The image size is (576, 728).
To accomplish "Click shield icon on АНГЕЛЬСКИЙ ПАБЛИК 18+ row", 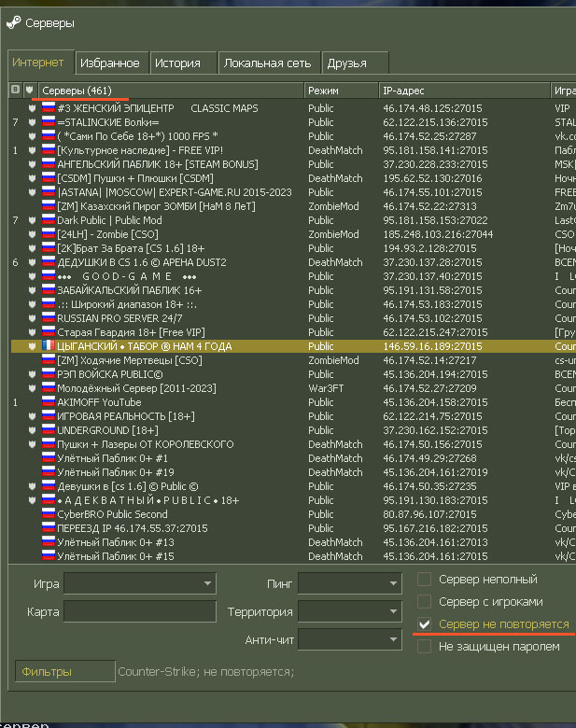I will coord(32,164).
